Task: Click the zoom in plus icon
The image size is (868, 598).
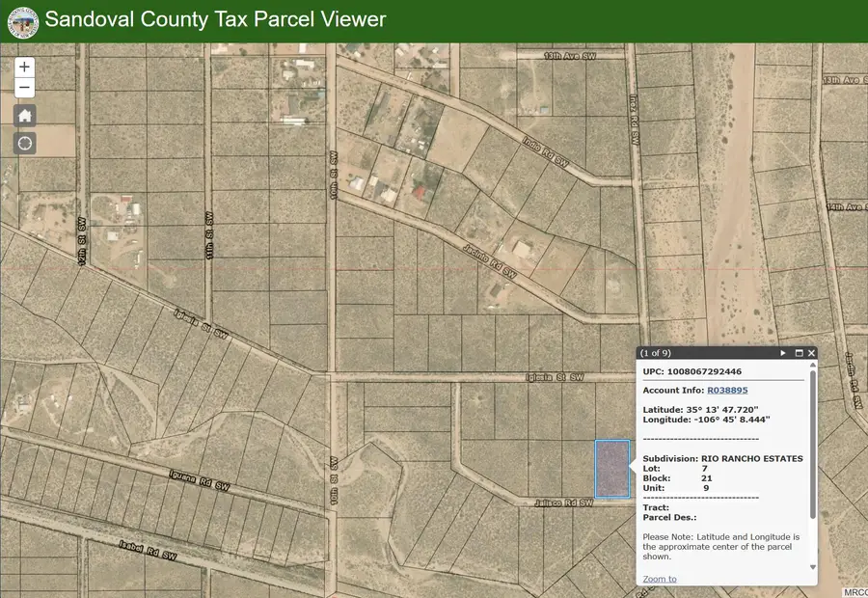Action: coord(23,67)
